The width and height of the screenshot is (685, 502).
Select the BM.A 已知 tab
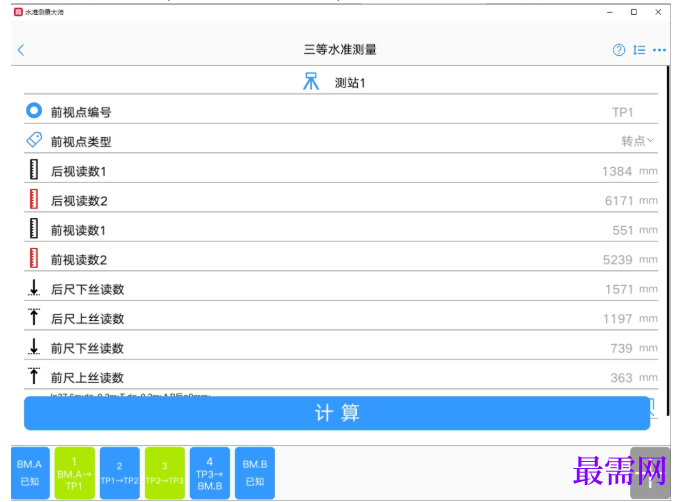[30, 473]
